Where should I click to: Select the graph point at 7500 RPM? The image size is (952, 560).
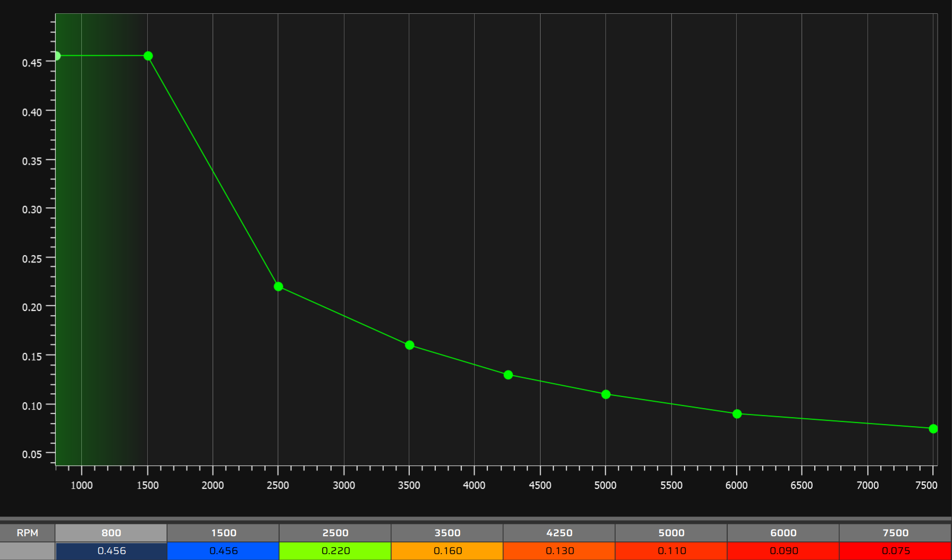(x=933, y=429)
